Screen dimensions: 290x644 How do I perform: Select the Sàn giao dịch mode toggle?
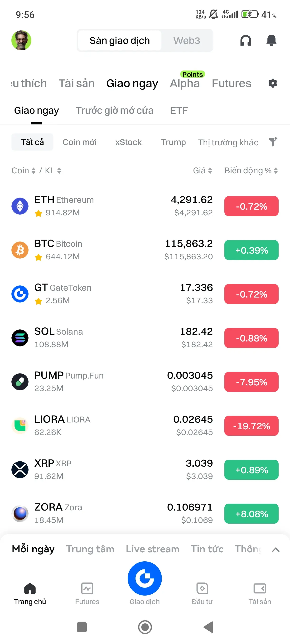(x=120, y=41)
